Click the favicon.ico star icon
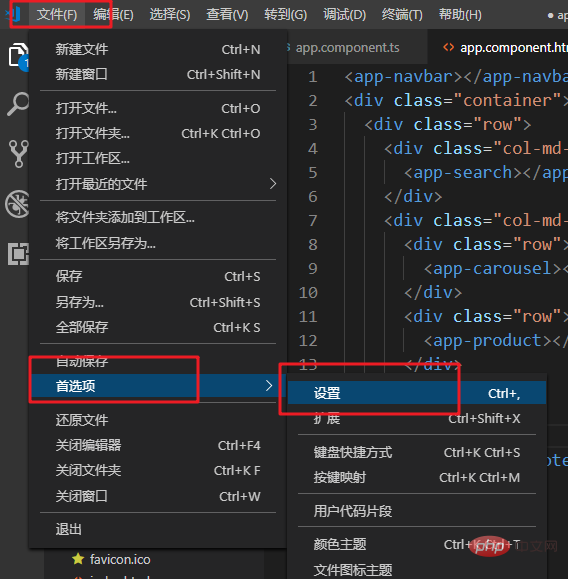Screen dimensions: 568x579 coord(78,559)
